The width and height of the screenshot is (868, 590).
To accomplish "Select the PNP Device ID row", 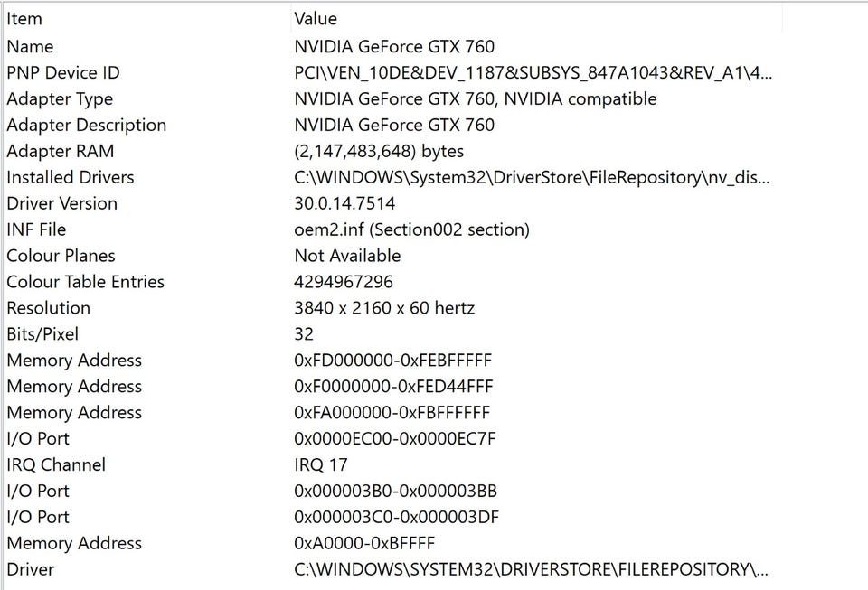I will pyautogui.click(x=62, y=73).
